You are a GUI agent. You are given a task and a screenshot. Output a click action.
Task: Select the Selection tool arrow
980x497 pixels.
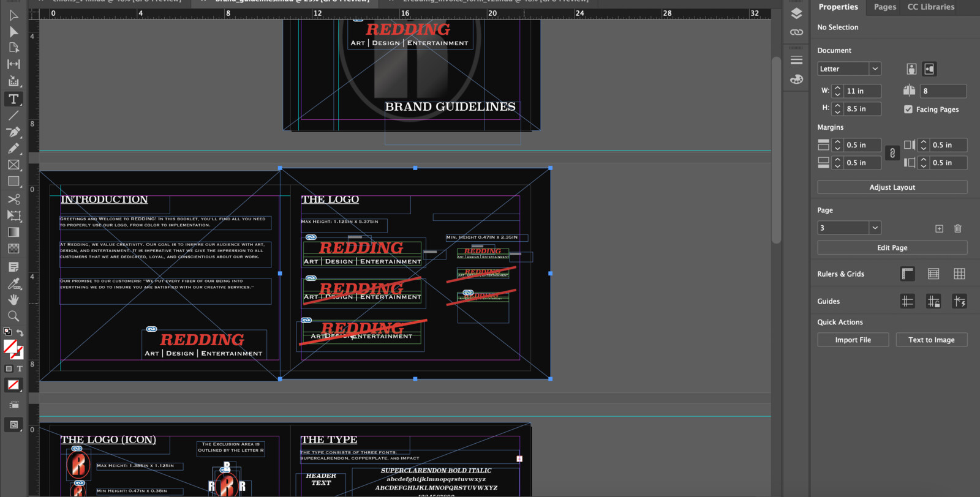pos(13,15)
